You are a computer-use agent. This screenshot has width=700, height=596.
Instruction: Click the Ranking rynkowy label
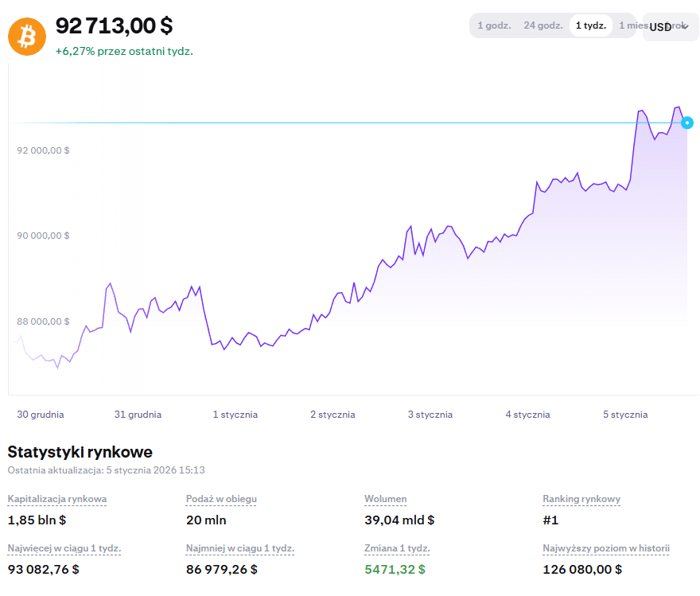coord(581,499)
